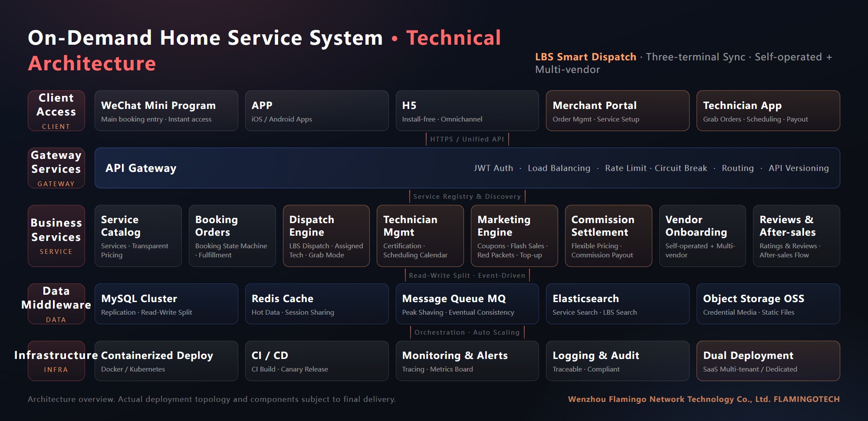Open the Technician Mgmt card
The image size is (868, 421).
(420, 236)
